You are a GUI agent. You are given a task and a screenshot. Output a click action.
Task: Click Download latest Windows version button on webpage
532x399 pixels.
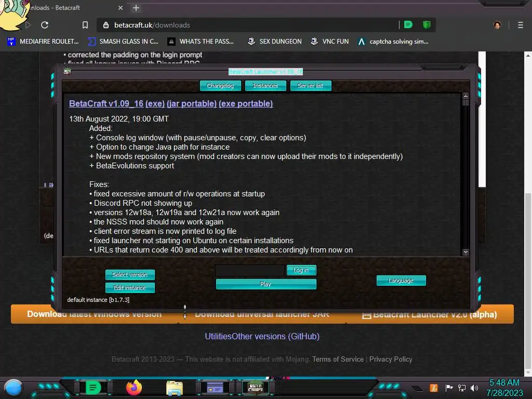click(x=95, y=314)
